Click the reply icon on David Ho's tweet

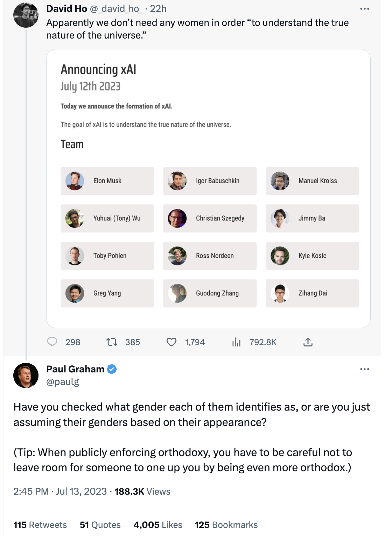pos(52,342)
